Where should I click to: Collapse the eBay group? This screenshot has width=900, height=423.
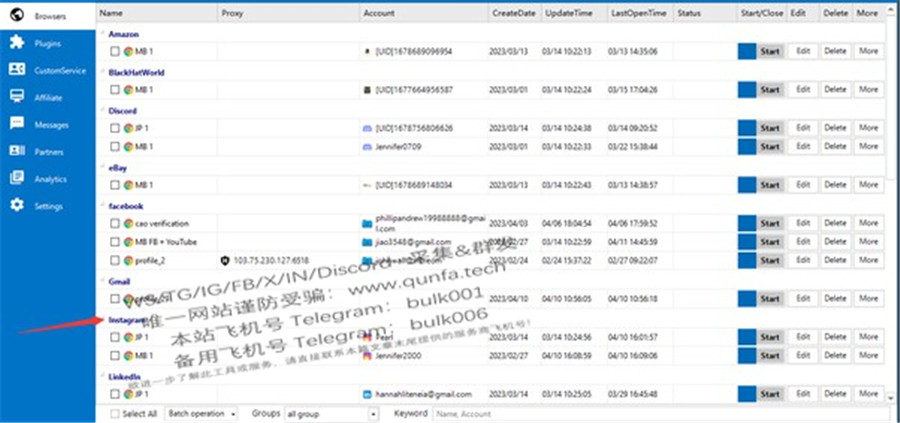pos(103,166)
